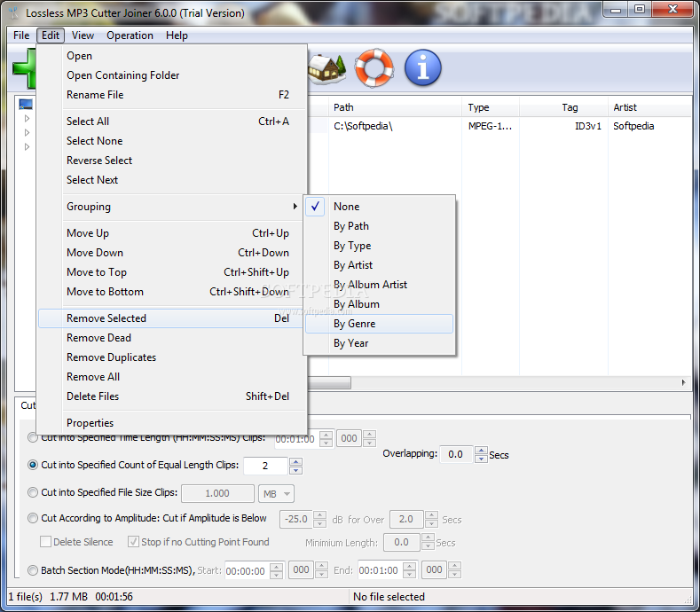Select Cut into Specified Count radio button
Viewport: 700px width, 612px height.
(33, 465)
